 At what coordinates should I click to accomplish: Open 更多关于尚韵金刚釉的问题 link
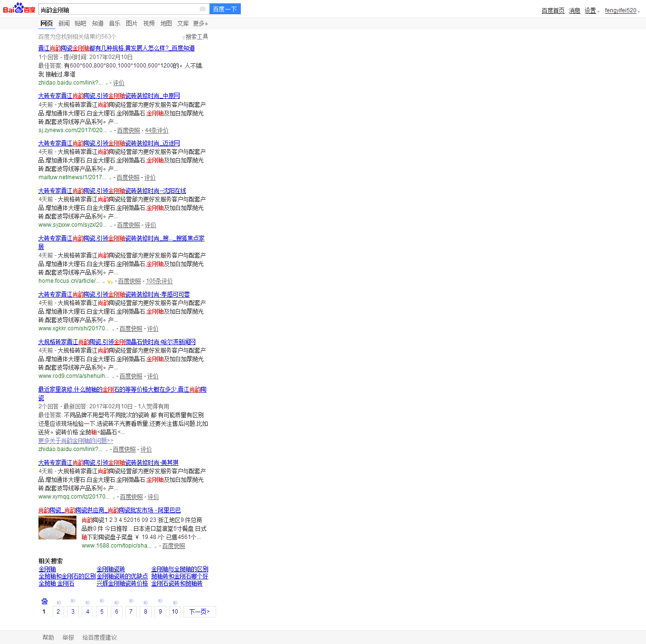click(x=76, y=441)
